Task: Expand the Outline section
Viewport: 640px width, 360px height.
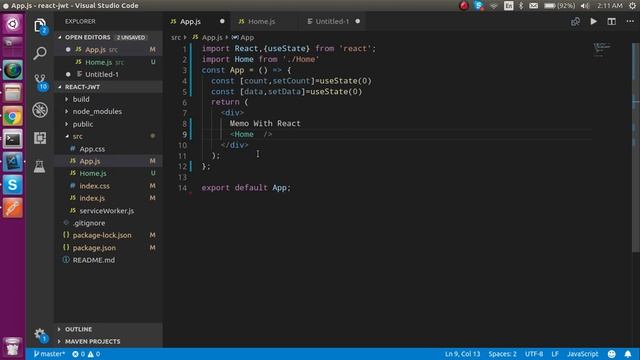Action: 108,329
